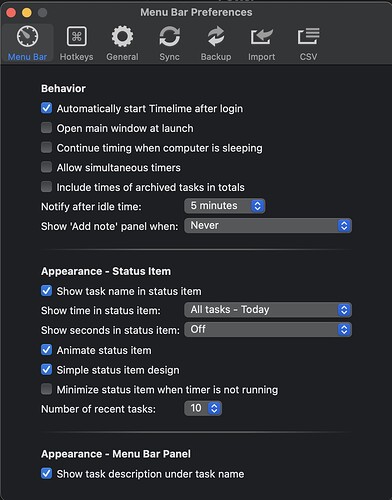Enable open main window at launch
Screen dimensions: 392x500
46,128
